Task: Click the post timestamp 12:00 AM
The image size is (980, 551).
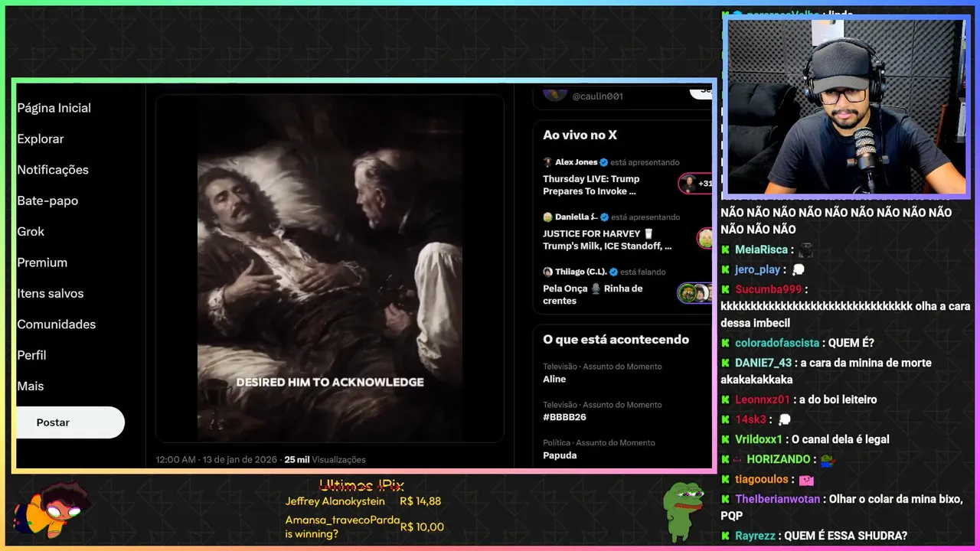Action: tap(176, 460)
